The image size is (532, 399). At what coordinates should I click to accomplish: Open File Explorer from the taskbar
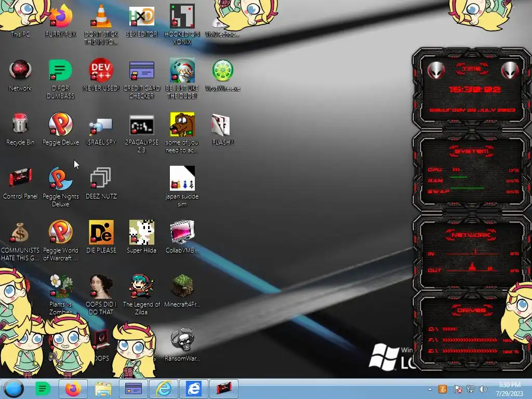point(103,389)
